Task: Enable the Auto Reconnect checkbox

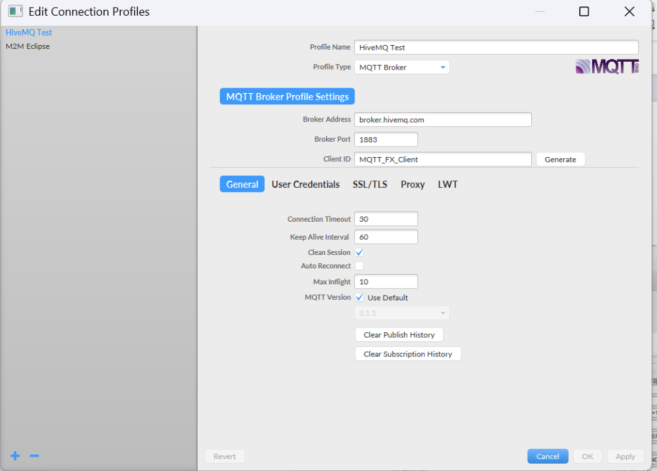Action: pos(359,266)
